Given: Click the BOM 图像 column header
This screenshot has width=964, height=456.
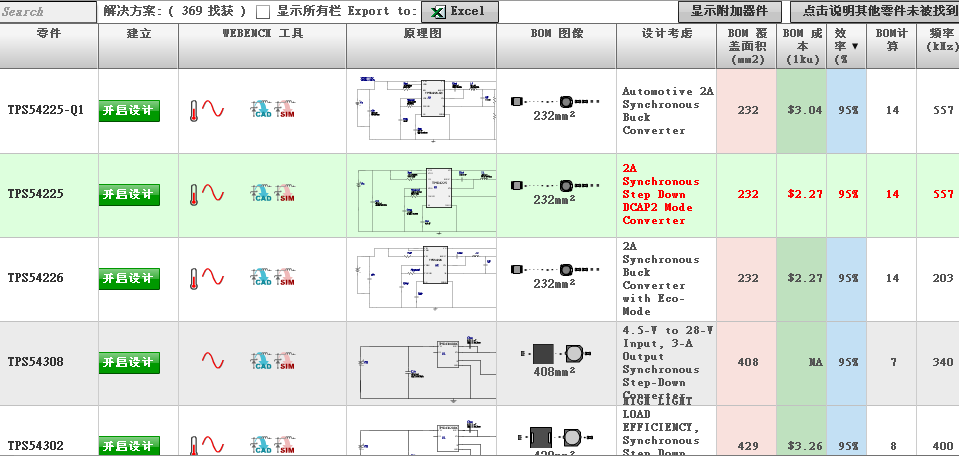Looking at the screenshot, I should [x=557, y=47].
